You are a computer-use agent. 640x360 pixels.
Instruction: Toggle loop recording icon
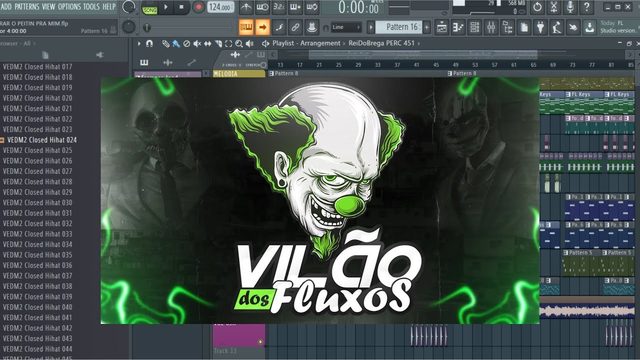coord(312,7)
